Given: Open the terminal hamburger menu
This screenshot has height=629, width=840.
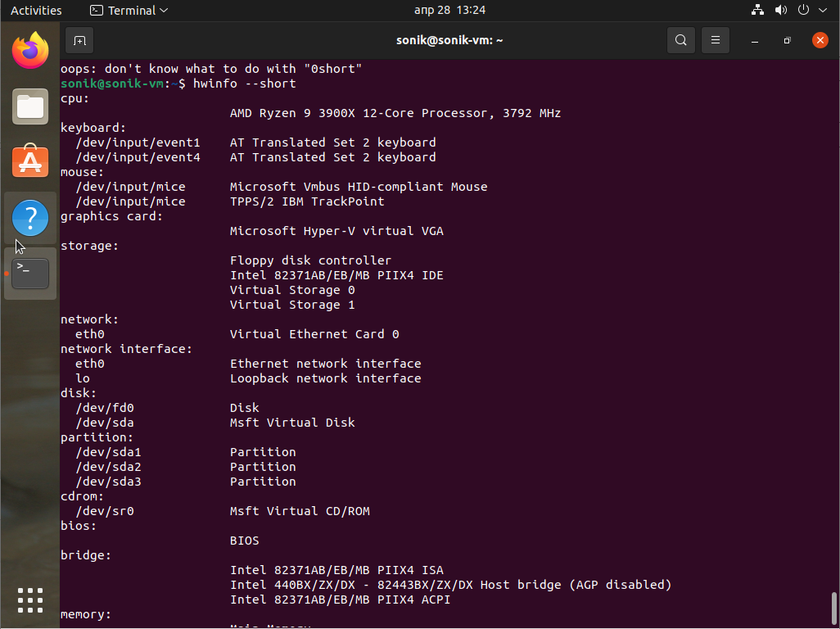Looking at the screenshot, I should tap(715, 40).
